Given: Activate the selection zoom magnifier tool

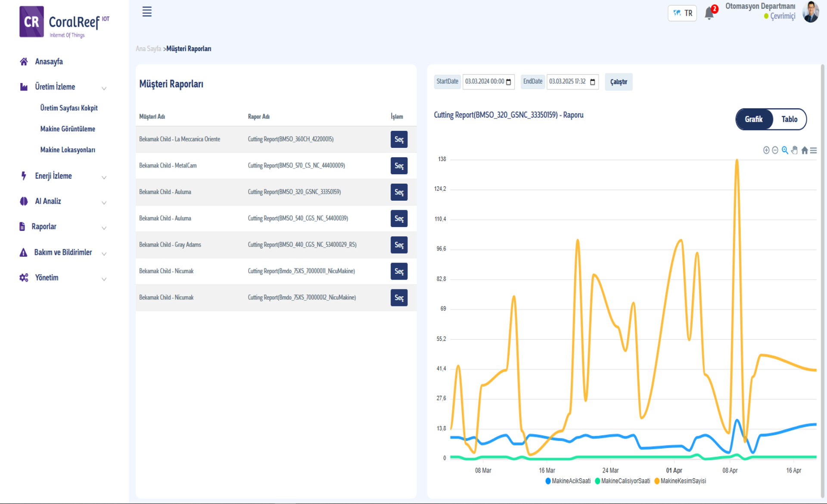Looking at the screenshot, I should [785, 150].
